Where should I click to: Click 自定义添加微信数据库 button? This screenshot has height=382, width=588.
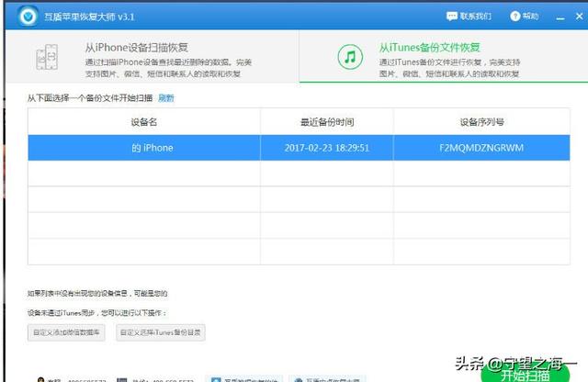pyautogui.click(x=66, y=332)
